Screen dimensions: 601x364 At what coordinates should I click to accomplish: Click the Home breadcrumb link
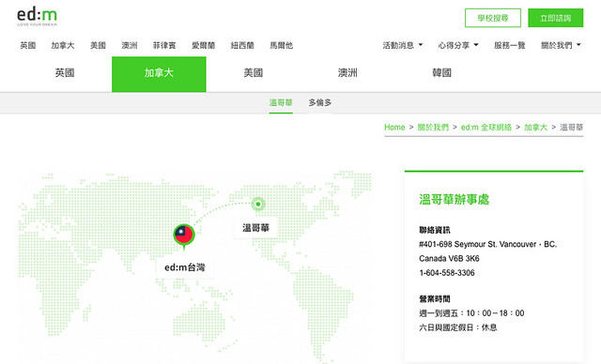[x=394, y=127]
